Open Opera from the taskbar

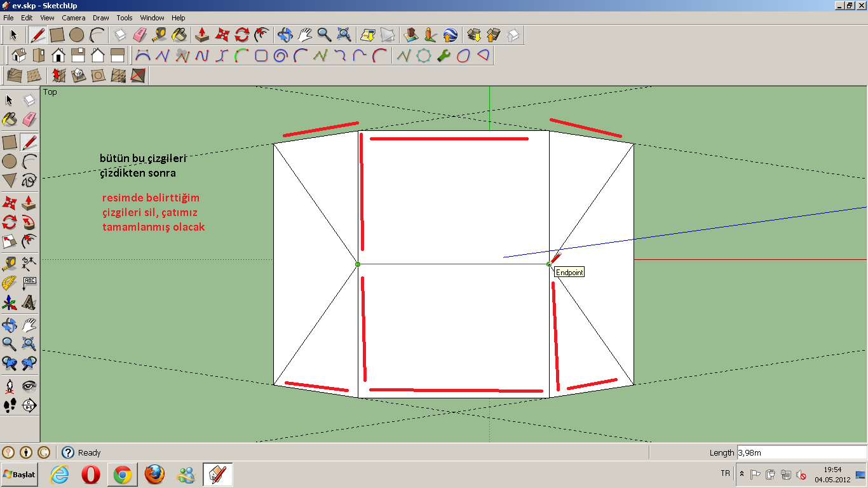(x=91, y=474)
